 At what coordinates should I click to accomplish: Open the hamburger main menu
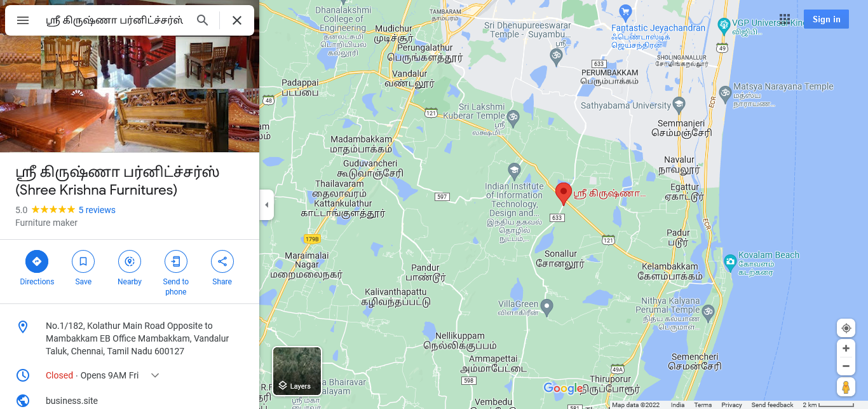click(23, 20)
